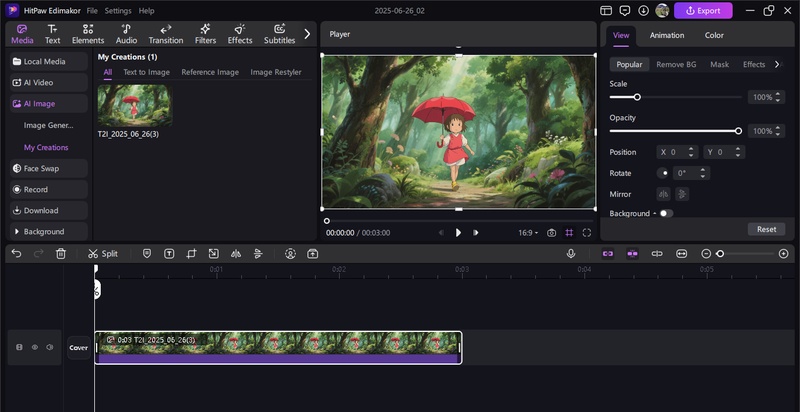Toggle track visibility eye icon

click(34, 347)
